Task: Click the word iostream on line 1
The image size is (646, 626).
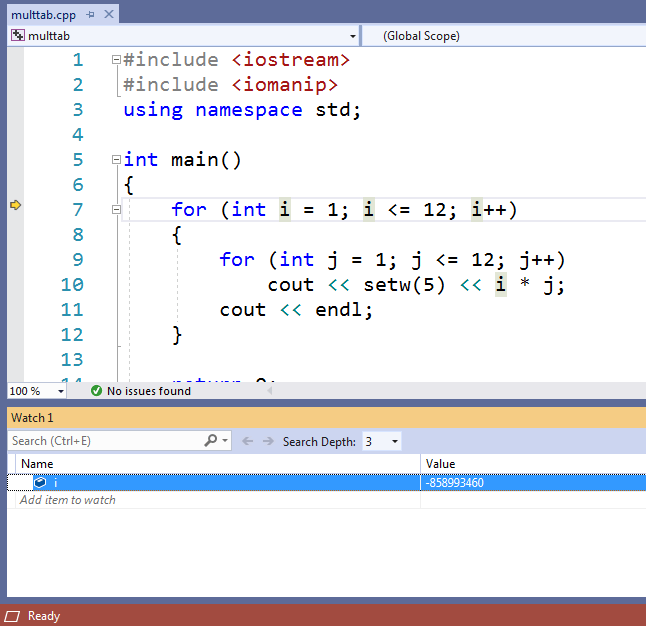Action: 291,60
